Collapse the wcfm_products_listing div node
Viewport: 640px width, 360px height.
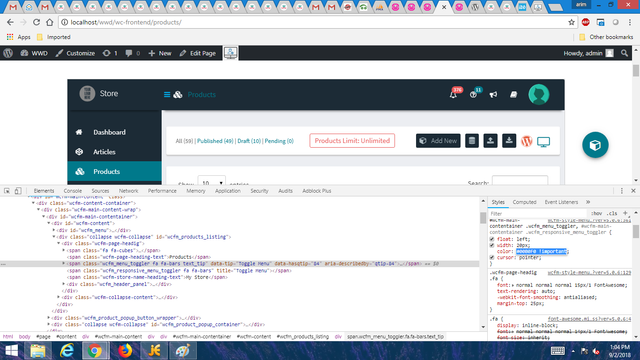point(54,237)
